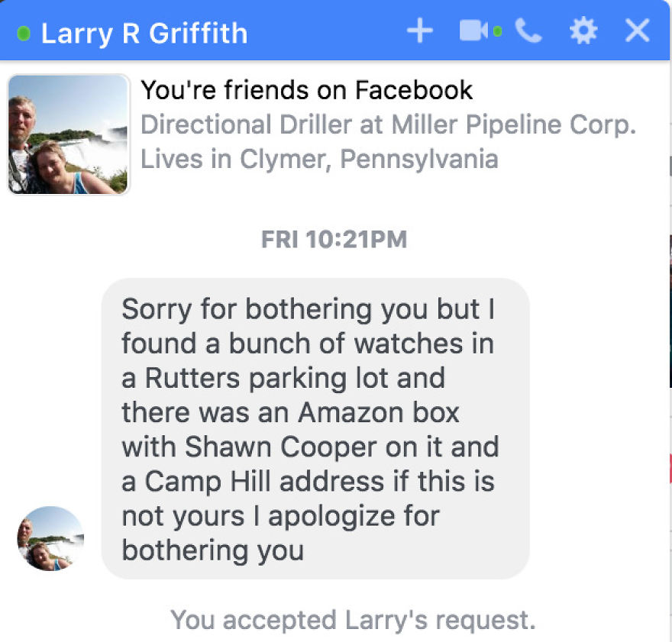The width and height of the screenshot is (672, 642).
Task: Click the green online status dot
Action: point(22,33)
